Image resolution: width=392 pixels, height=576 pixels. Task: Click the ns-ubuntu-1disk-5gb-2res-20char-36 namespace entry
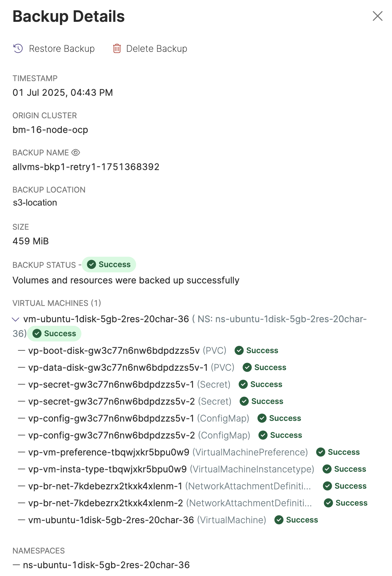(106, 565)
